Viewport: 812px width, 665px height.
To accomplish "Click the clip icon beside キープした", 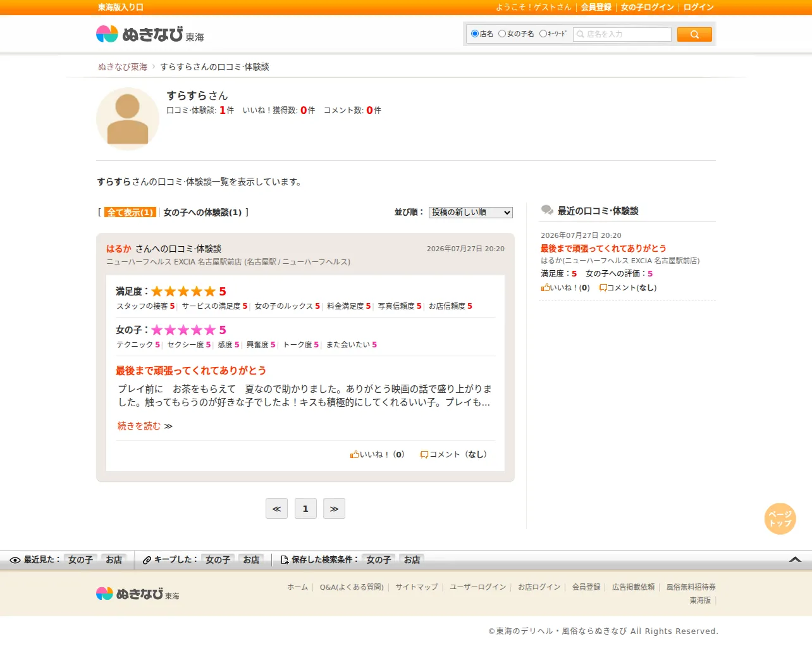I will (147, 560).
